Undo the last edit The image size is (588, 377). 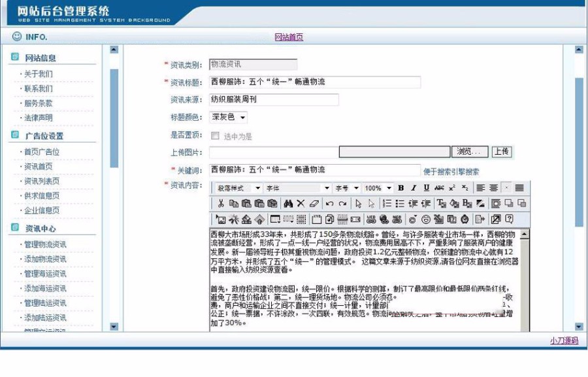330,204
